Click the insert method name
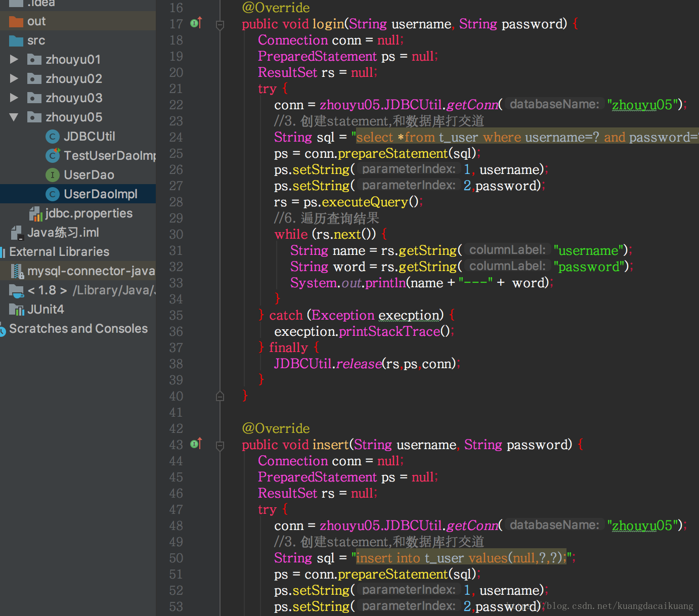The image size is (699, 616). click(331, 445)
